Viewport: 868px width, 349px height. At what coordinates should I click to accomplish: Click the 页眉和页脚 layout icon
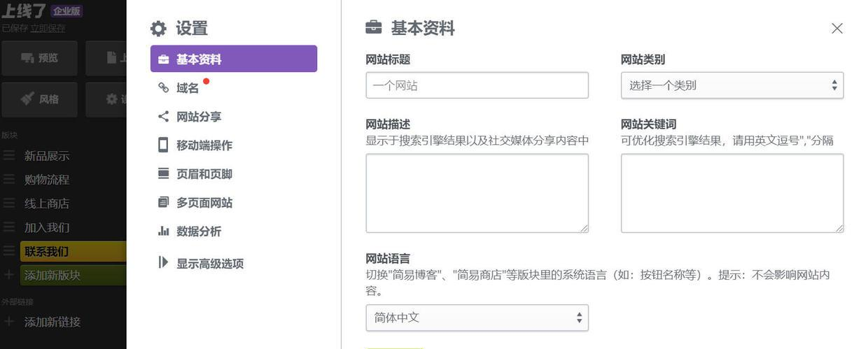[163, 173]
